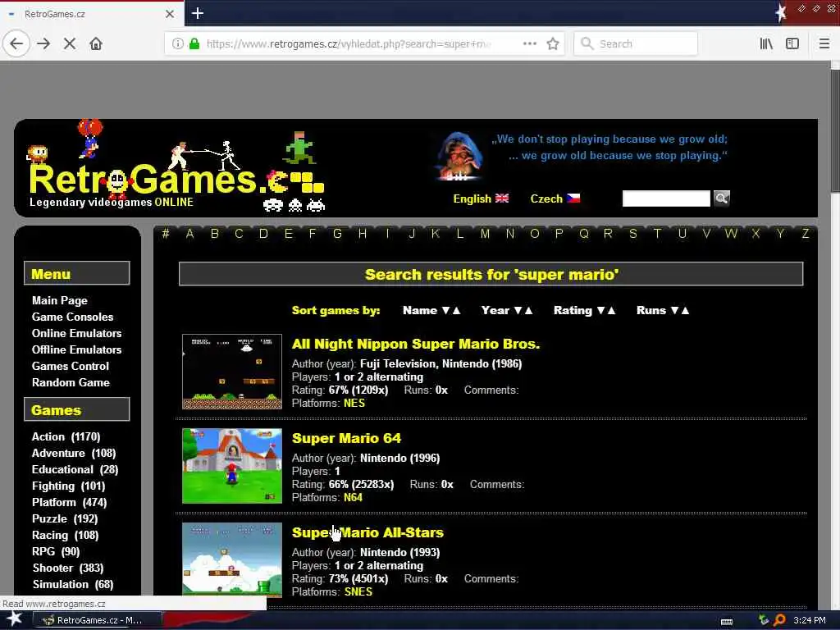
Task: Open Game Consoles menu item
Action: pyautogui.click(x=72, y=317)
